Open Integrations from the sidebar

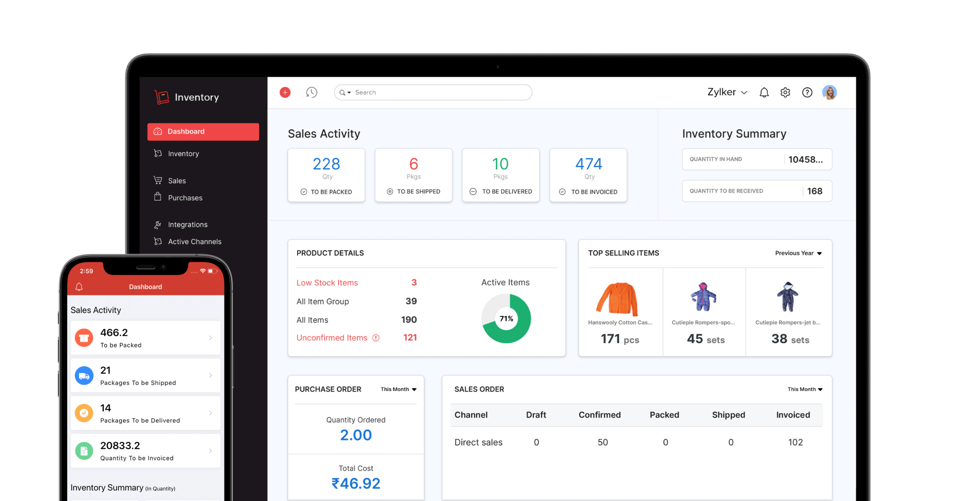(188, 224)
